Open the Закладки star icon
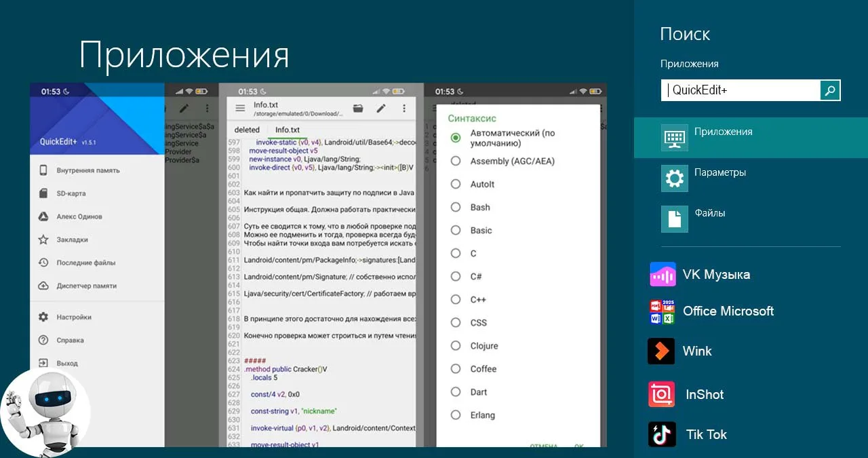Screen dimensions: 868x458 pyautogui.click(x=43, y=240)
